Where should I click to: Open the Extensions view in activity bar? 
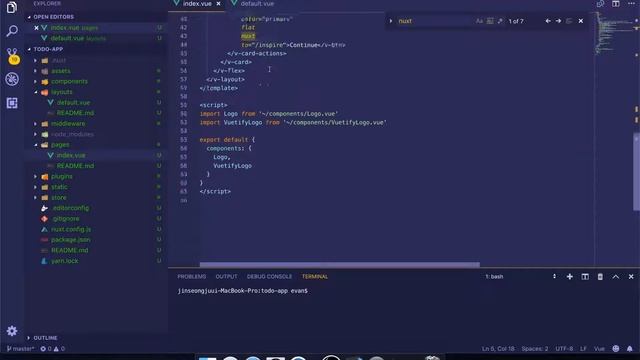tap(12, 103)
